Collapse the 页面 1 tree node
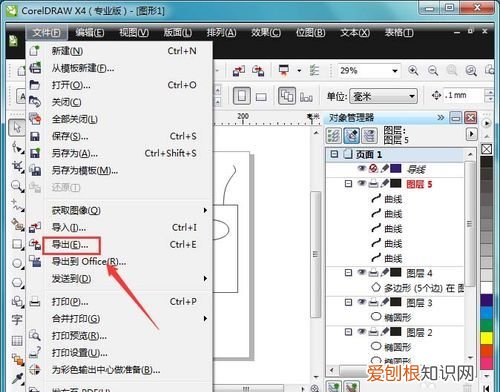This screenshot has width=500, height=392. (x=334, y=154)
